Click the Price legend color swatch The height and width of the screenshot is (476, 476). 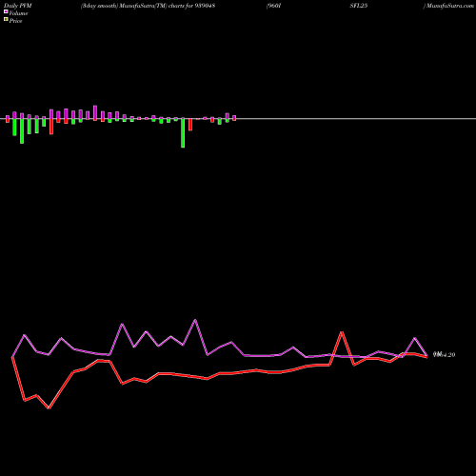click(6, 19)
